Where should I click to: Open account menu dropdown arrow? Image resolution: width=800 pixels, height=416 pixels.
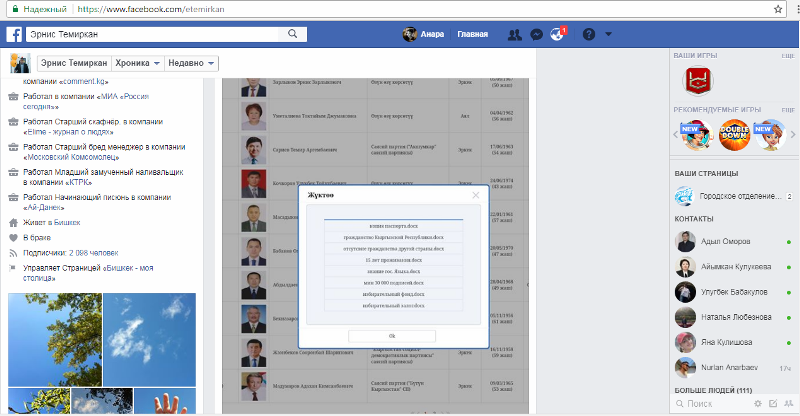(x=610, y=34)
